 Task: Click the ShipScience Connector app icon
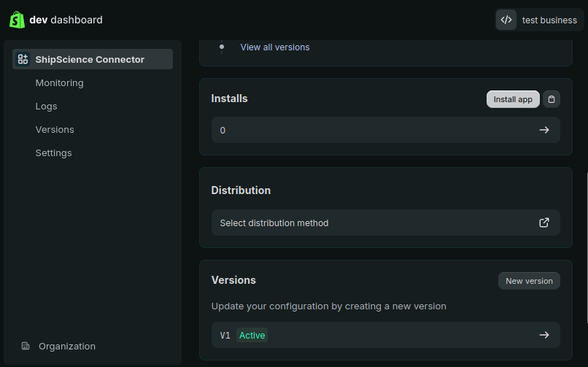tap(23, 59)
